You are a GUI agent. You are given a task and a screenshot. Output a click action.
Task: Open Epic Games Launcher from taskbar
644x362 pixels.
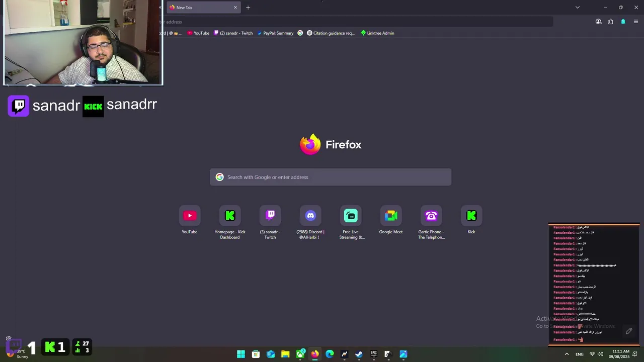(374, 354)
